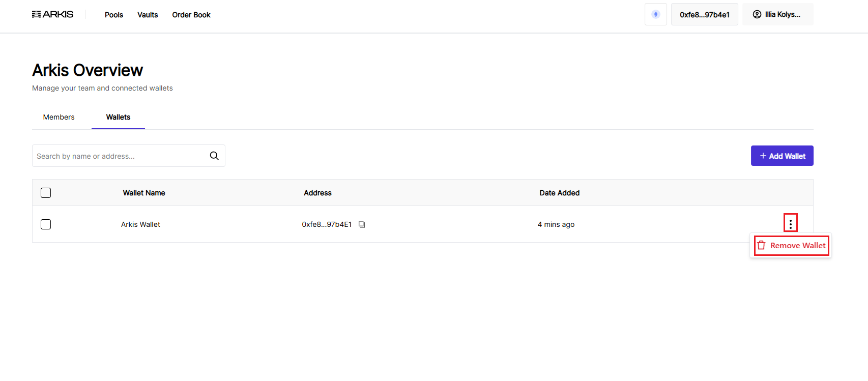Click the user avatar icon beside Illia Kolys
Screen dimensions: 868x381
click(x=757, y=14)
